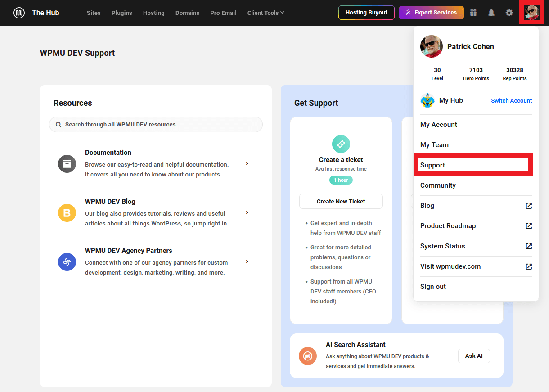Screen dimensions: 549x392
Task: Go to Plugins in top navigation
Action: [122, 13]
